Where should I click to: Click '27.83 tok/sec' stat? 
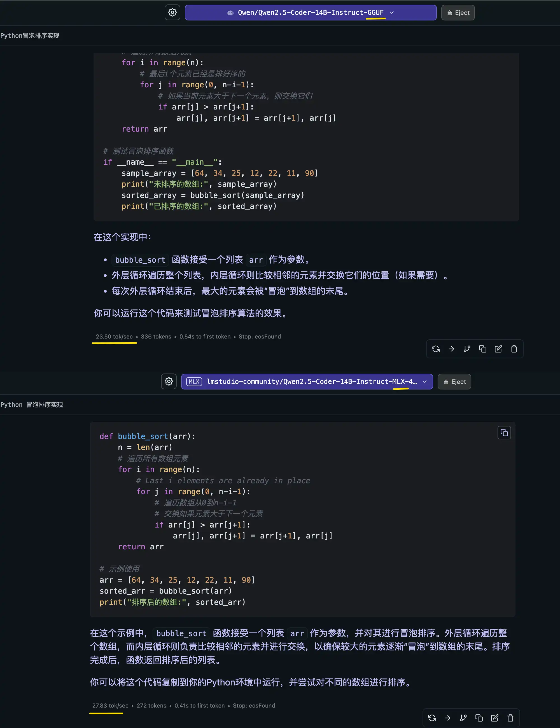click(x=110, y=705)
